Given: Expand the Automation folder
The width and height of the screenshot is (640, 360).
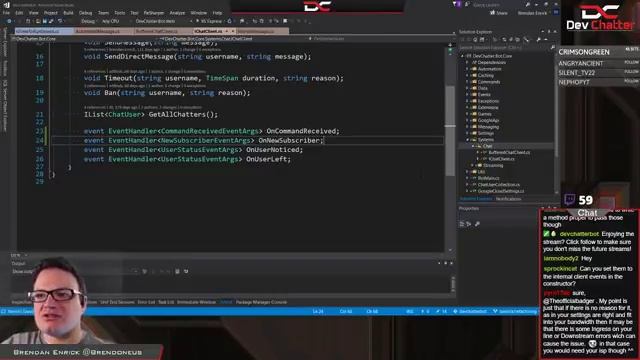Looking at the screenshot, I should 468,69.
